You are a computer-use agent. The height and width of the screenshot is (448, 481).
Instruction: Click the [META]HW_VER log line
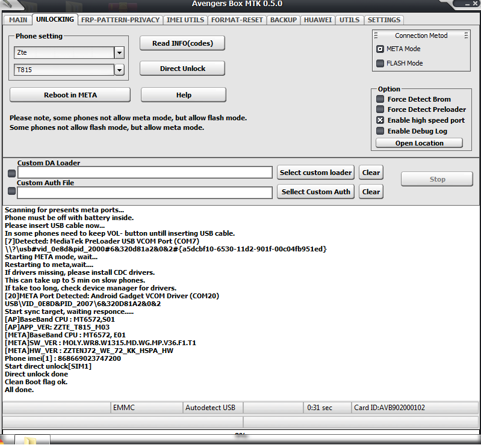tap(89, 351)
